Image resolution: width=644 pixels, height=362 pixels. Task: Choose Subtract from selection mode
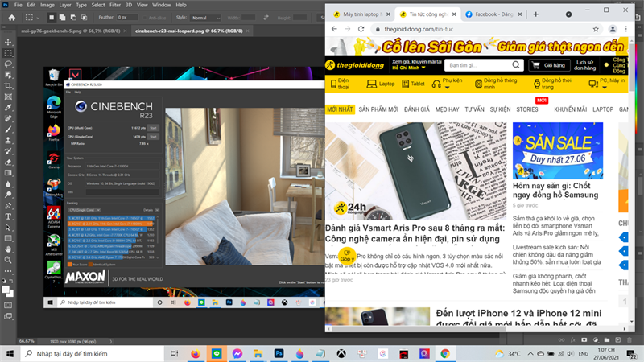73,18
